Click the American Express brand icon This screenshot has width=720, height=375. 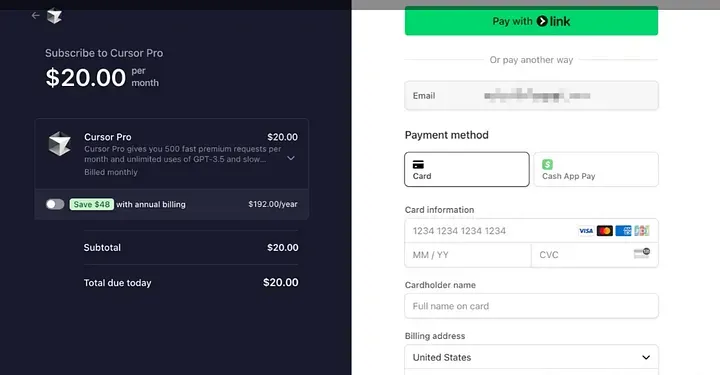point(623,231)
